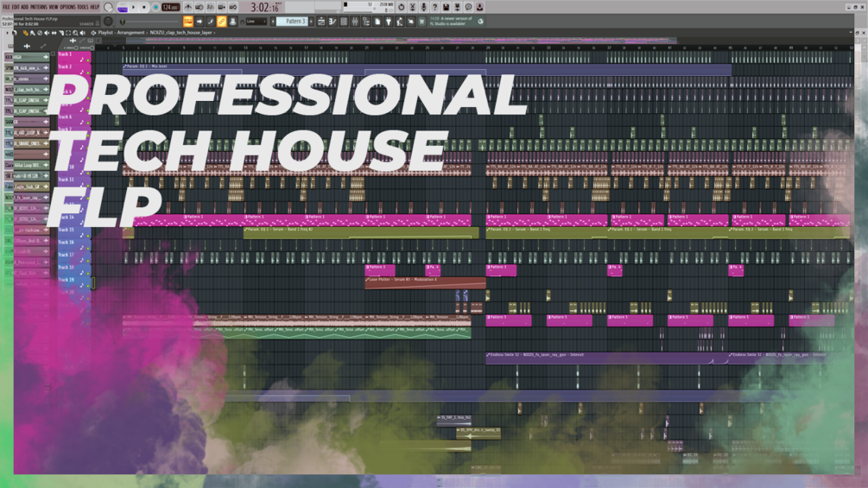The image size is (868, 488).
Task: Toggle the countdown before recording
Action: (x=211, y=7)
